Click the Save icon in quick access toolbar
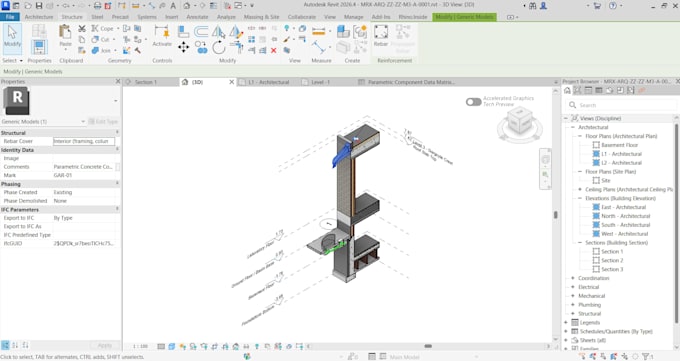The width and height of the screenshot is (680, 361). point(39,6)
